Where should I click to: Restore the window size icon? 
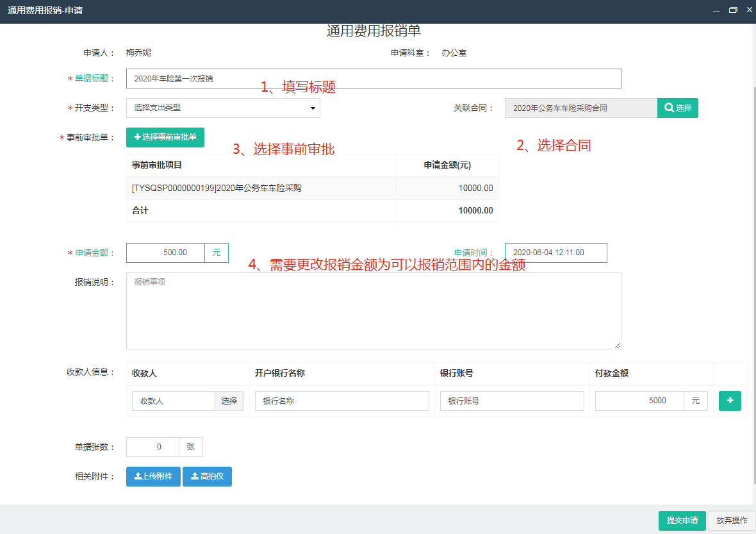pos(733,10)
